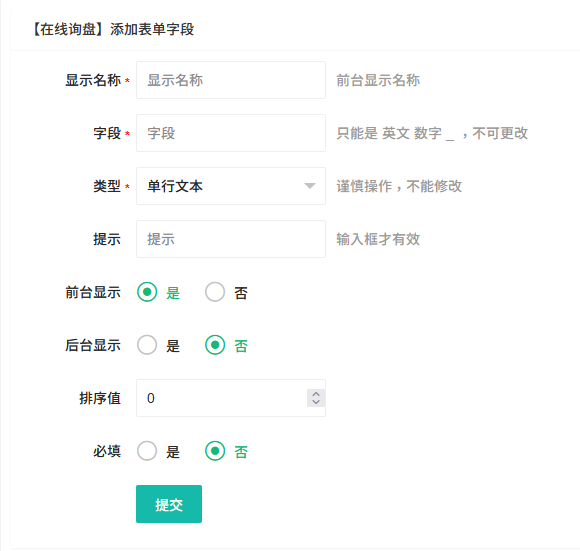Decrease 排序值 with the down stepper arrow
This screenshot has height=551, width=580.
(x=316, y=402)
